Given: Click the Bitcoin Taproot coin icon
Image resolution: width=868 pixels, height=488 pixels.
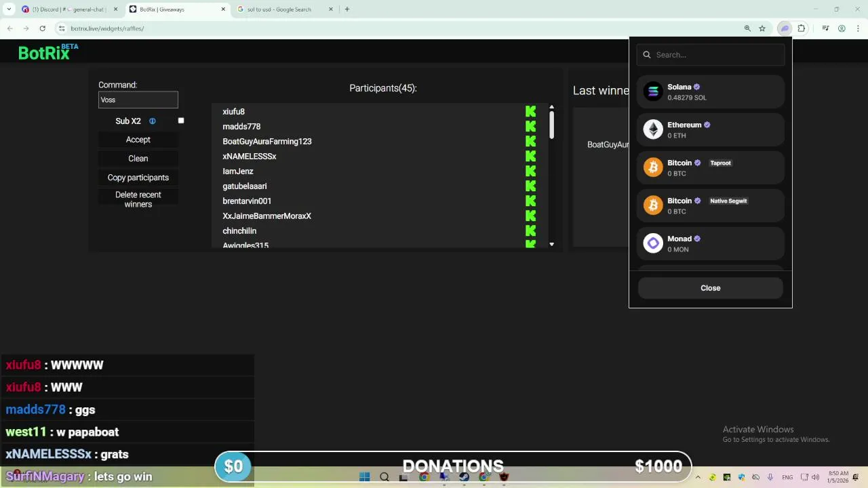Looking at the screenshot, I should point(653,167).
